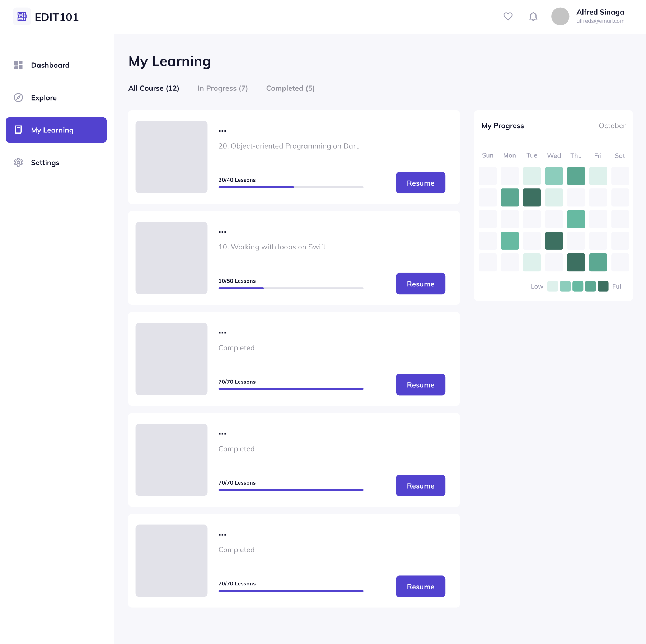Switch to the In Progress (7) tab
This screenshot has height=644, width=646.
click(x=223, y=88)
